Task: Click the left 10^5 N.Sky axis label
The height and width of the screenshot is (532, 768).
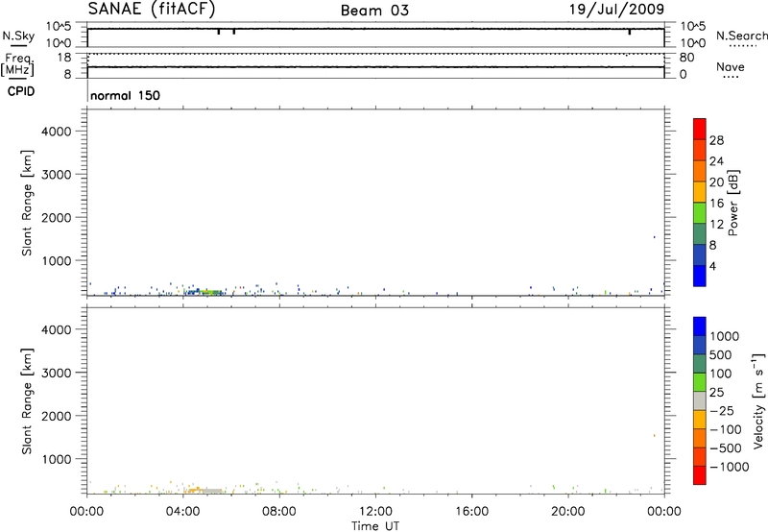Action: click(x=59, y=26)
